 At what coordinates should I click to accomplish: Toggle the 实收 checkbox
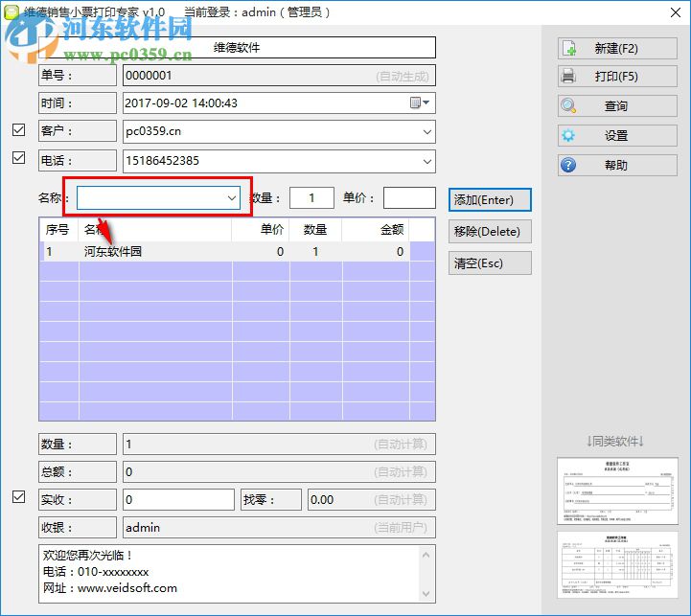click(19, 497)
